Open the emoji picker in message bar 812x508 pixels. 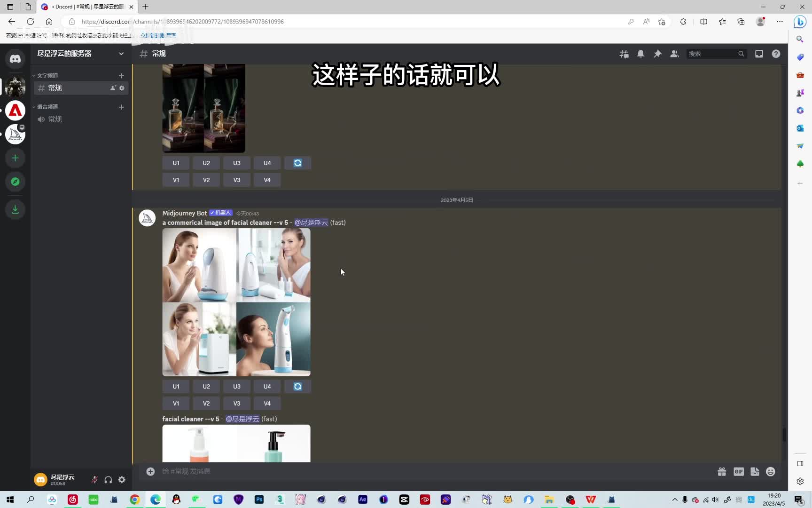click(770, 472)
